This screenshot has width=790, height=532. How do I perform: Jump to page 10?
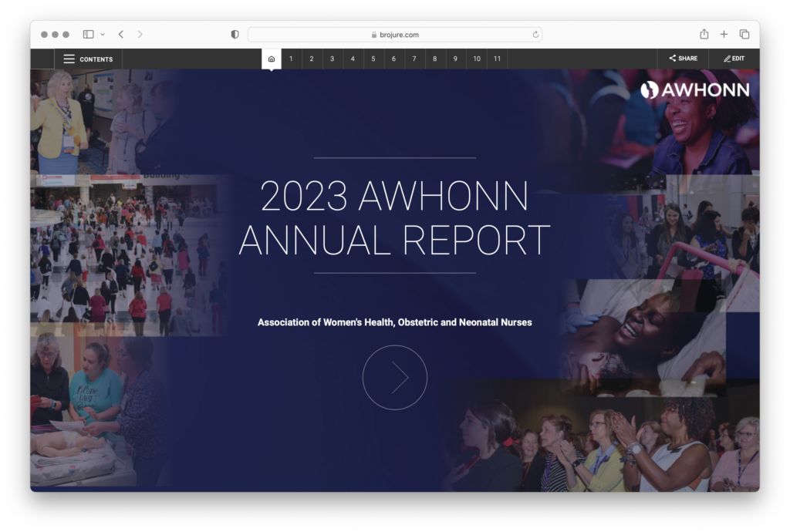coord(477,59)
